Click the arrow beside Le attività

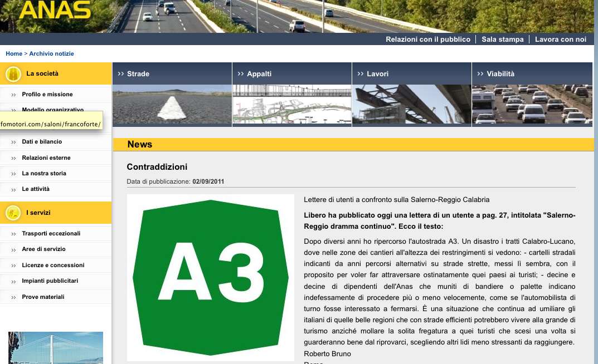(14, 190)
